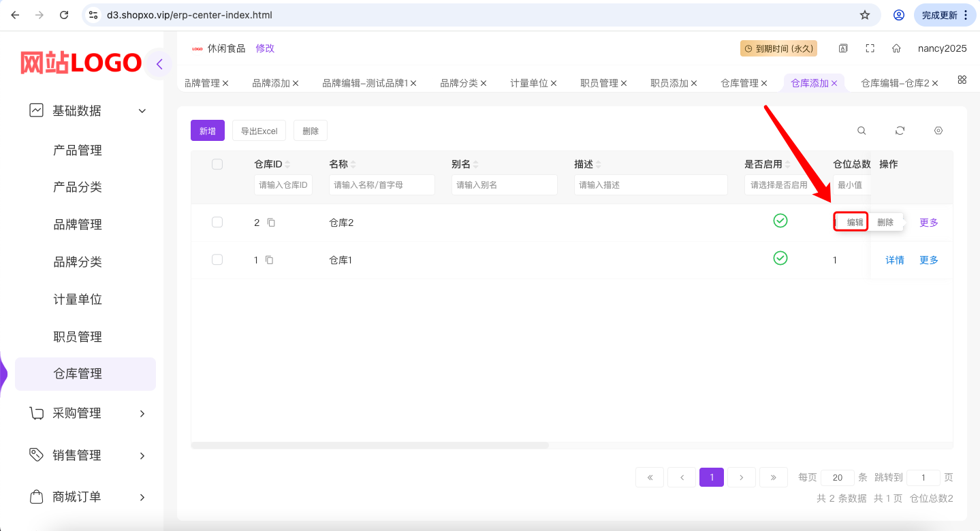Screen dimensions: 980x531
Task: Jump to the last page in pagination
Action: 774,477
